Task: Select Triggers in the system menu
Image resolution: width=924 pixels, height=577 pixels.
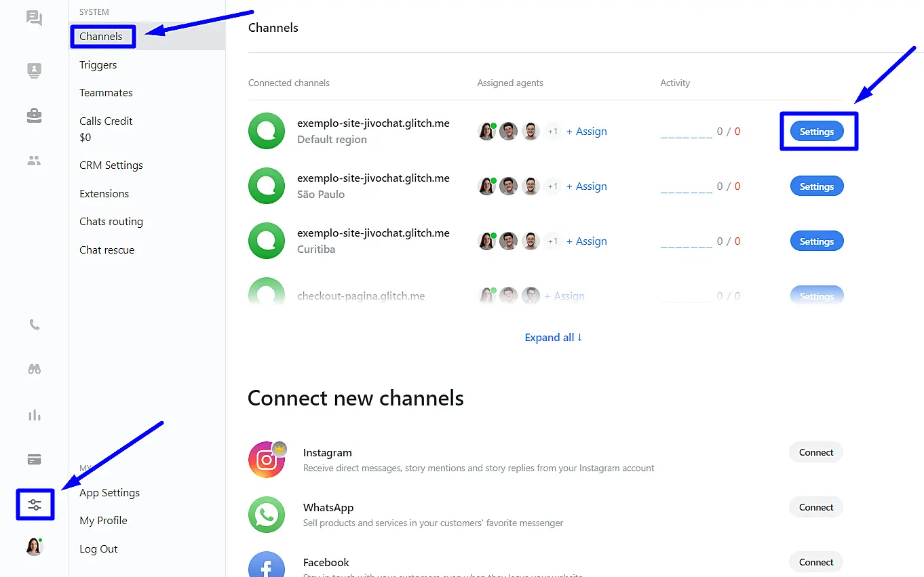Action: (x=98, y=65)
